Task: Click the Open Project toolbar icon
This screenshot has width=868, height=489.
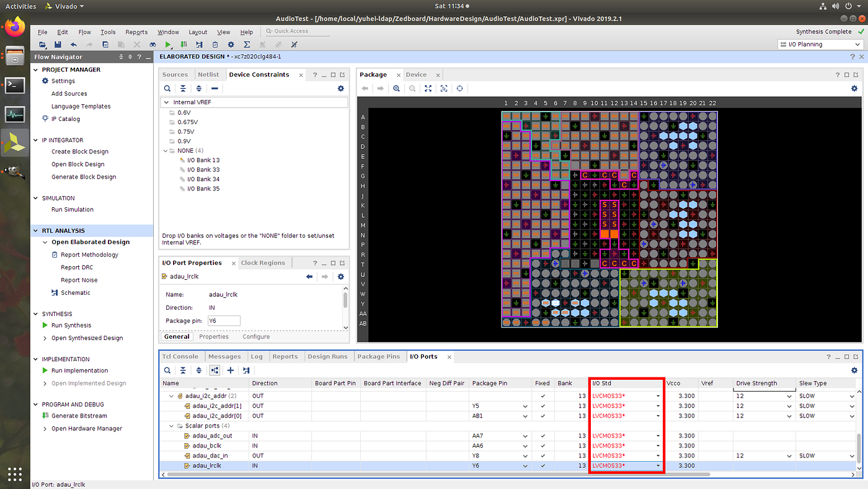Action: pyautogui.click(x=43, y=45)
